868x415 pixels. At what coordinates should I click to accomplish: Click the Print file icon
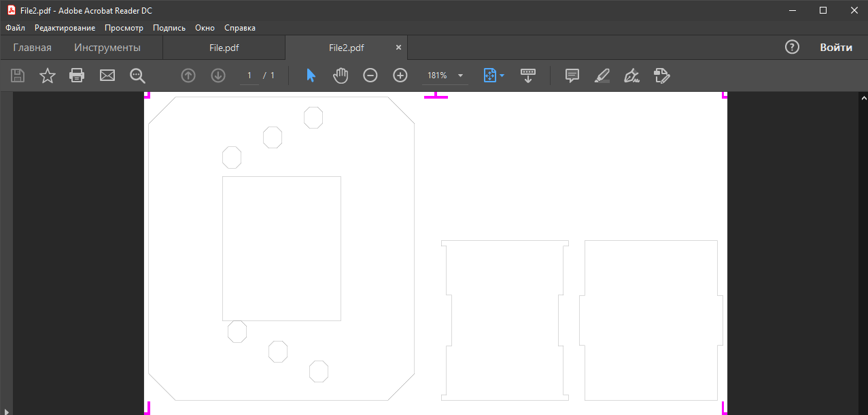pyautogui.click(x=77, y=76)
